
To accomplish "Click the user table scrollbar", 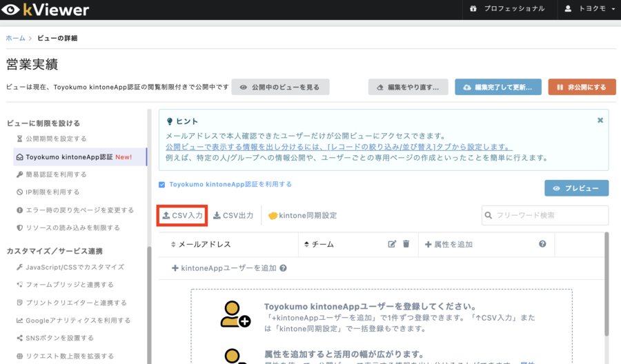I will (607, 284).
